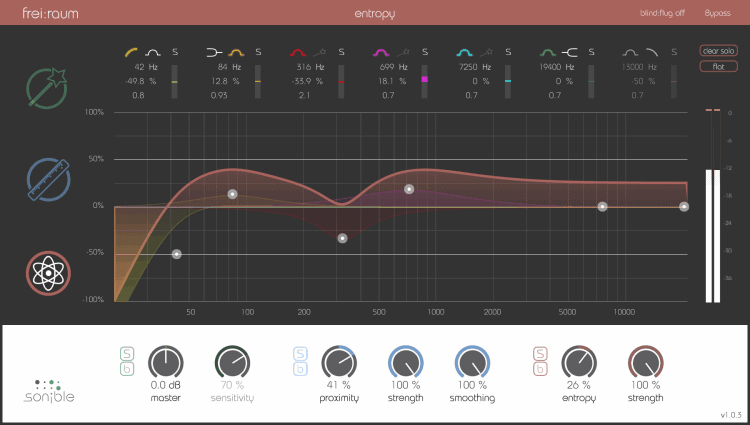Select the 7250 Hz node on graph
750x425 pixels.
(x=603, y=207)
